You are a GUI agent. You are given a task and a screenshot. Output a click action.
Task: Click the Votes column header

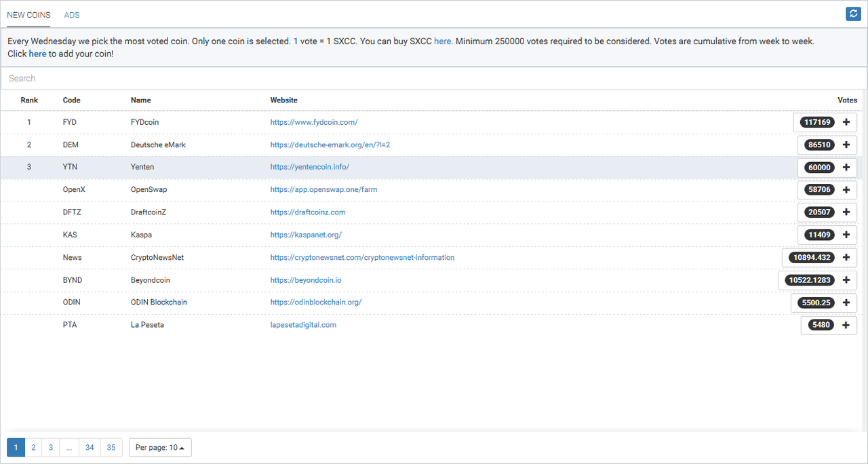point(847,100)
